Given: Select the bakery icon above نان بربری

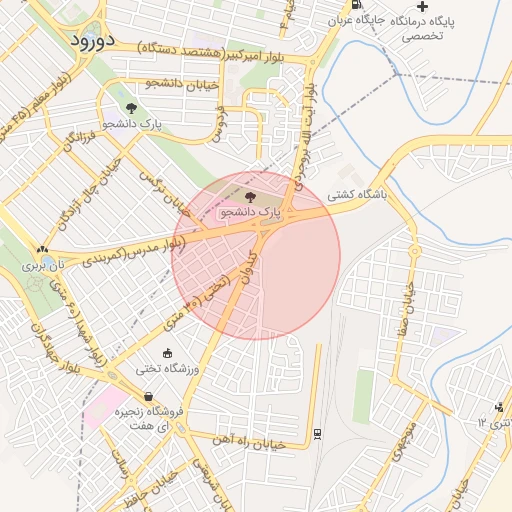Looking at the screenshot, I should point(42,249).
